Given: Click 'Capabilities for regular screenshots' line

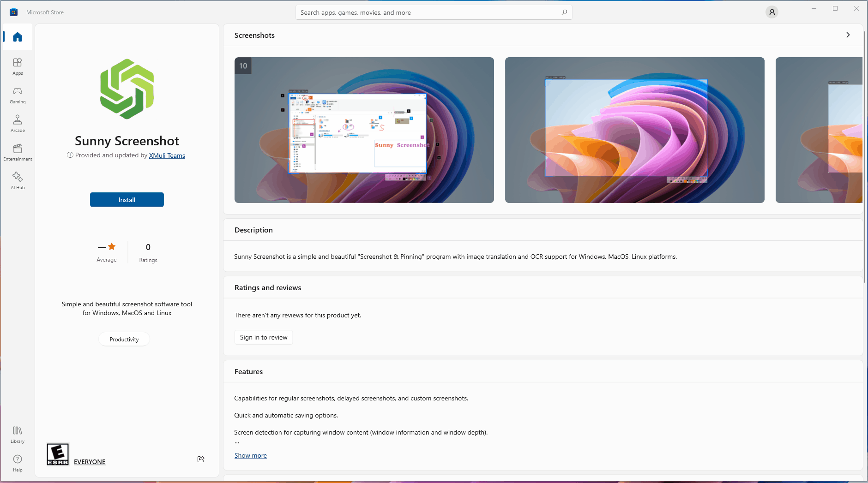Looking at the screenshot, I should click(351, 398).
